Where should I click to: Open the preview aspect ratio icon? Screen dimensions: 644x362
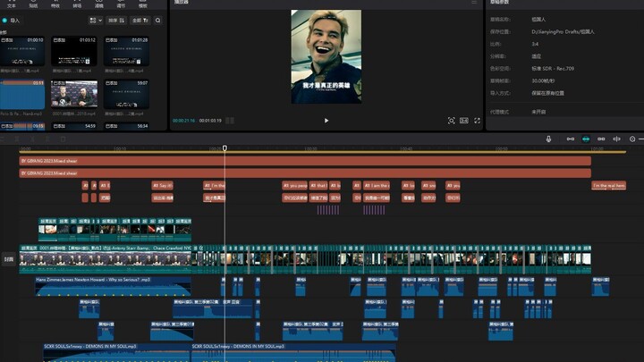[463, 121]
